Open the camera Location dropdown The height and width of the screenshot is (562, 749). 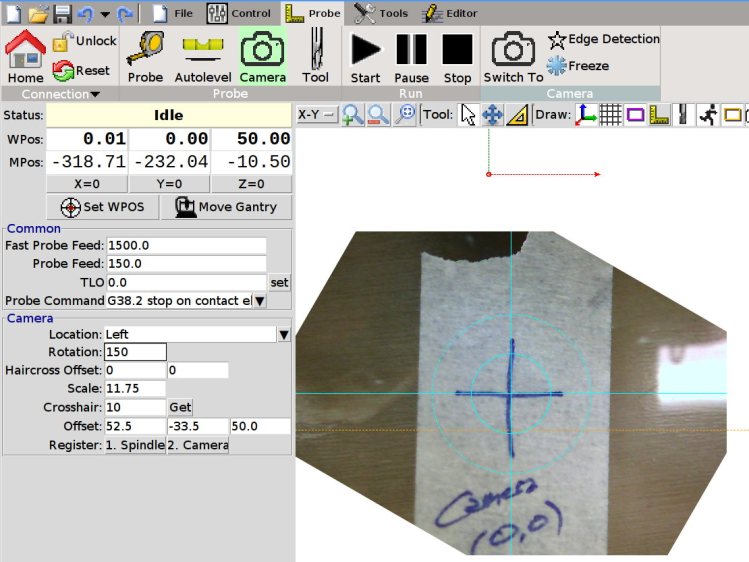284,334
